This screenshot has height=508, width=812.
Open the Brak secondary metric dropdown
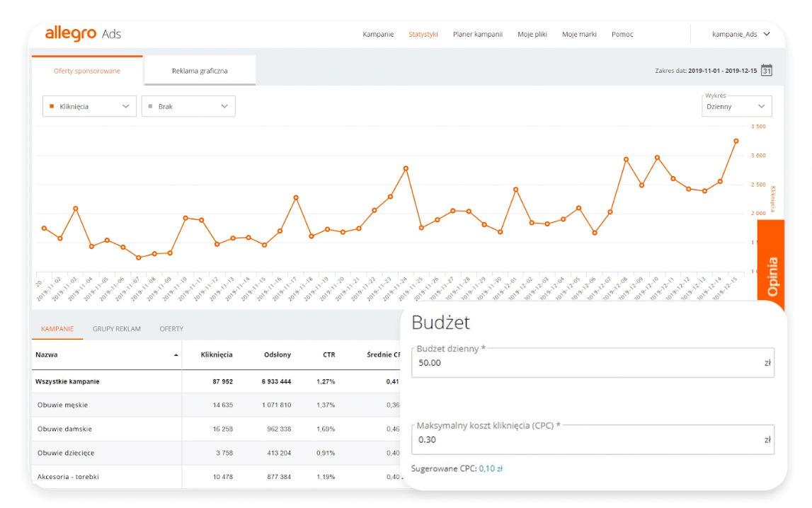(188, 106)
